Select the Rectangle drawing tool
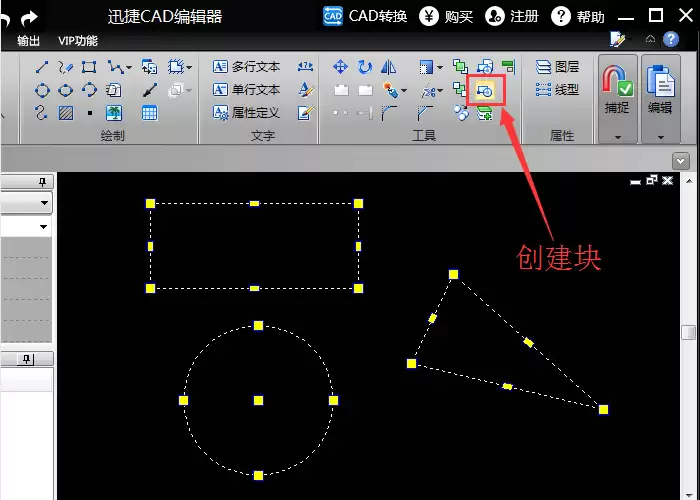Screen dimensions: 700x500 click(89, 67)
